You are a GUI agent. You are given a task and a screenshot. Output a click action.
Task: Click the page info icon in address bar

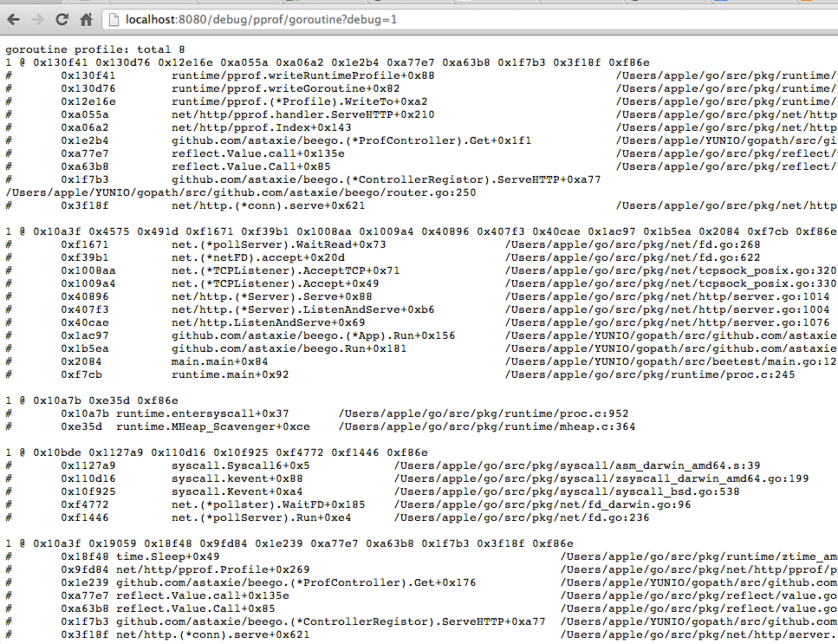114,18
